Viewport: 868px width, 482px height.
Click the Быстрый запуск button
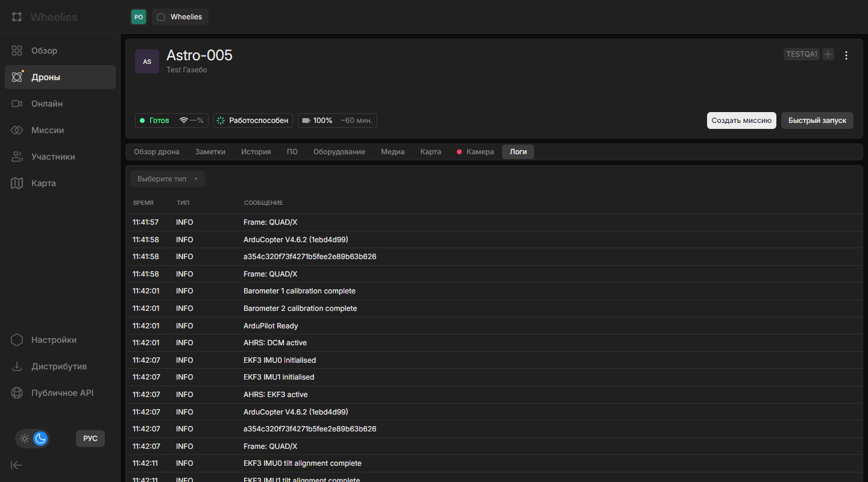click(x=817, y=120)
